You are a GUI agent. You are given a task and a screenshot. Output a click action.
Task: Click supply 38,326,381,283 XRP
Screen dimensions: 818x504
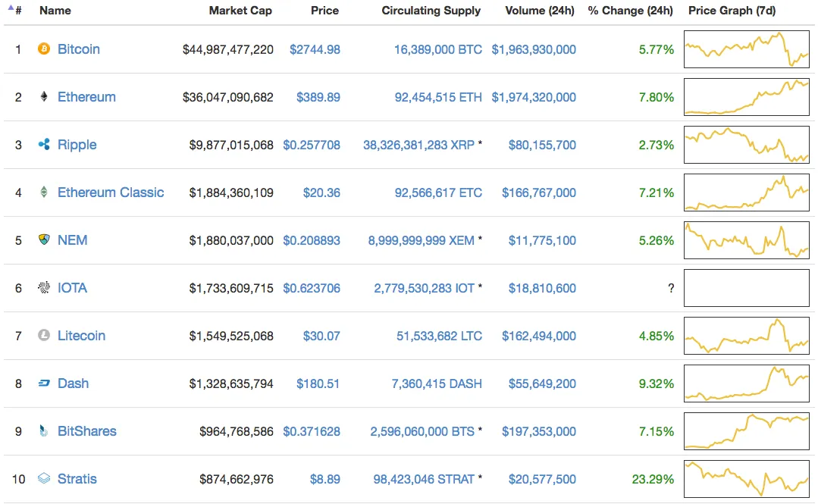click(x=419, y=145)
